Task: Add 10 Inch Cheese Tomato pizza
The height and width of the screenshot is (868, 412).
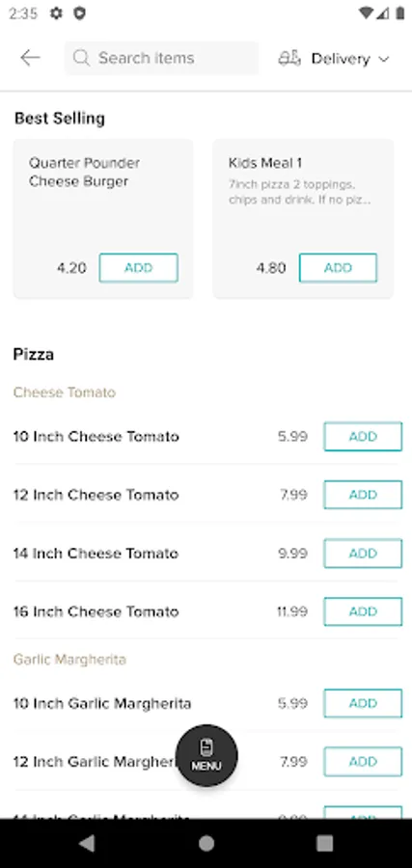Action: (363, 437)
